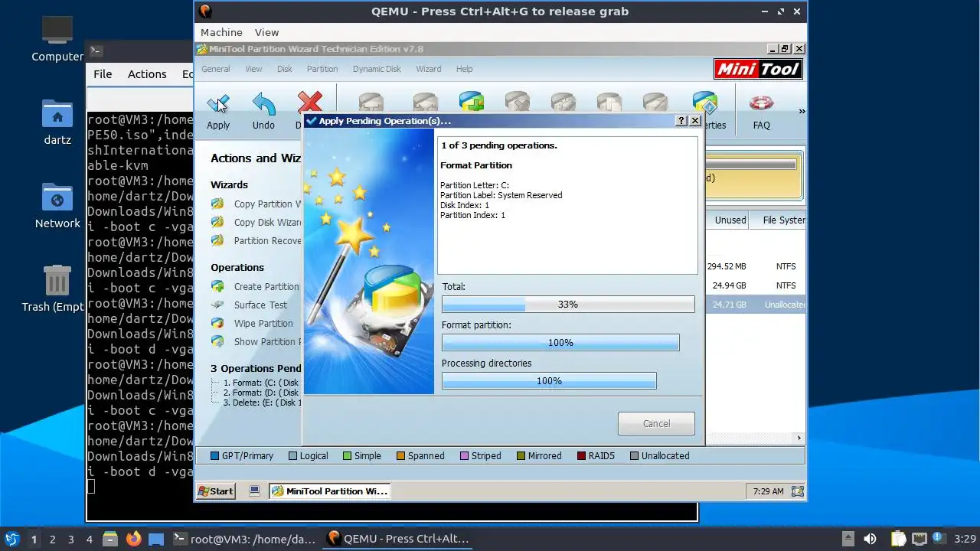Click the green Simple legend swatch
This screenshot has height=551, width=980.
[x=347, y=456]
